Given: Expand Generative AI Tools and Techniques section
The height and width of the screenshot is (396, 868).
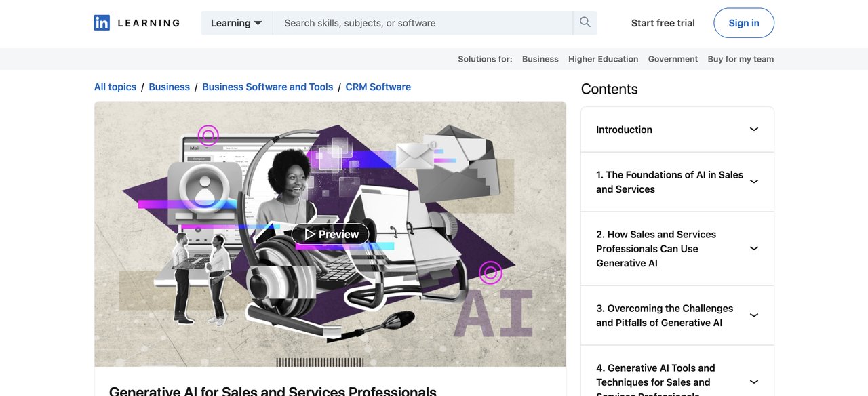Looking at the screenshot, I should coord(677,371).
